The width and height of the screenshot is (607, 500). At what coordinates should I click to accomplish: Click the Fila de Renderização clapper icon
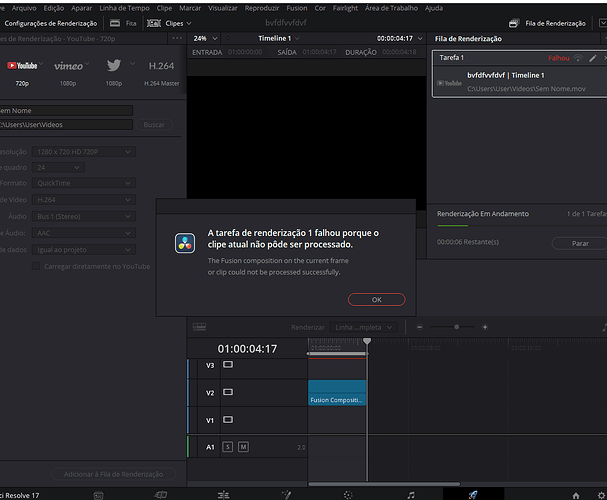pyautogui.click(x=514, y=24)
